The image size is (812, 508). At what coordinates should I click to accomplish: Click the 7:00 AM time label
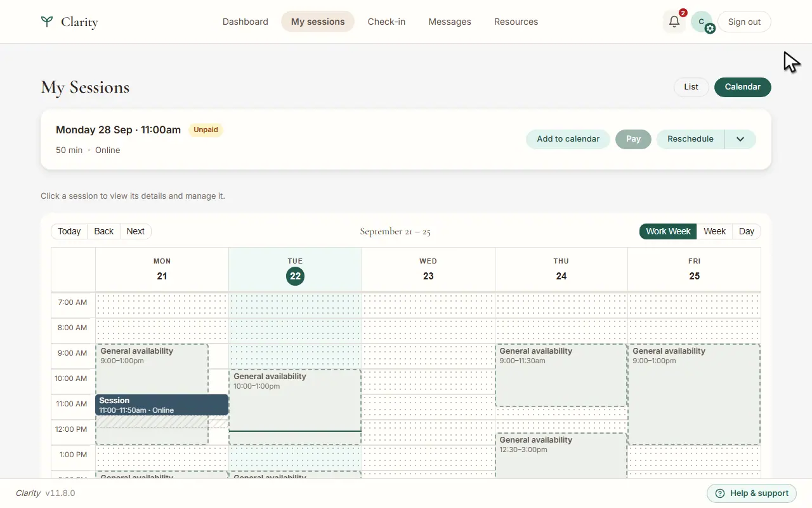[72, 302]
